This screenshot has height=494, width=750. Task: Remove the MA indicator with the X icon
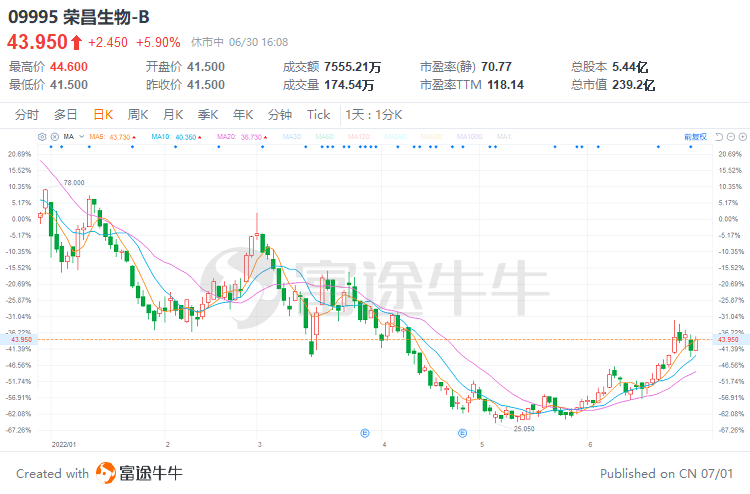coord(55,137)
